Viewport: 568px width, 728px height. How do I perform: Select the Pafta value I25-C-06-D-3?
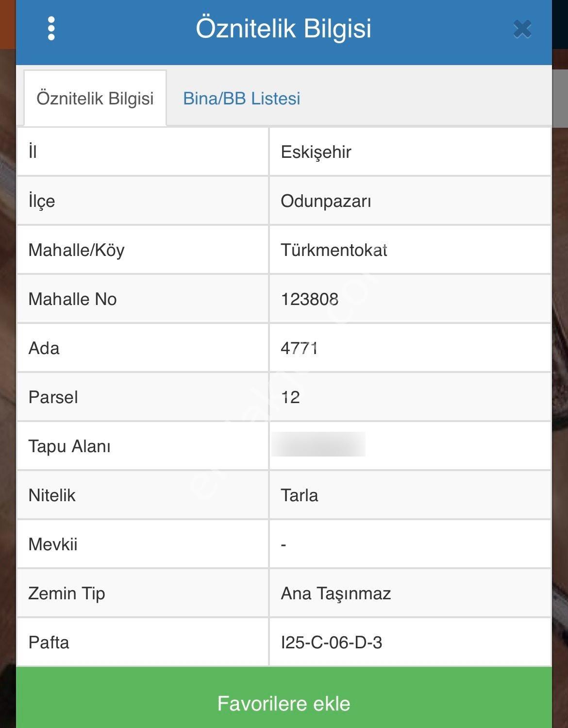[x=331, y=643]
